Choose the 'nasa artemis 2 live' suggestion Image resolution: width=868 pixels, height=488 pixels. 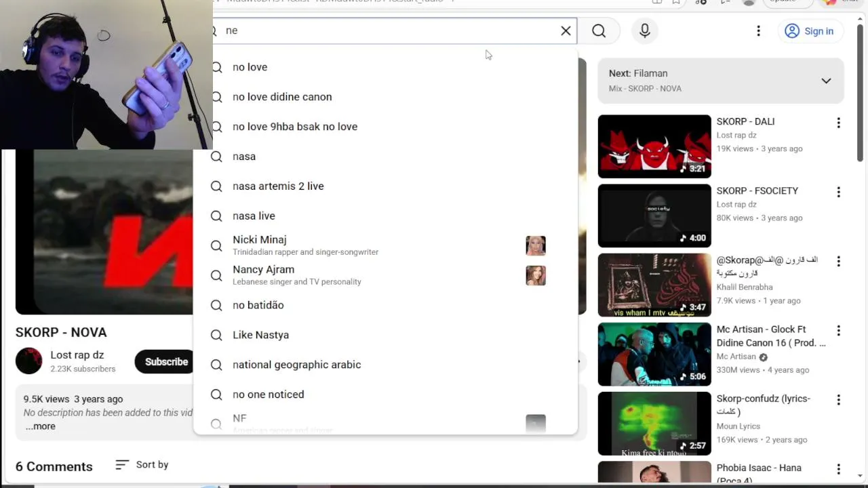[385, 186]
